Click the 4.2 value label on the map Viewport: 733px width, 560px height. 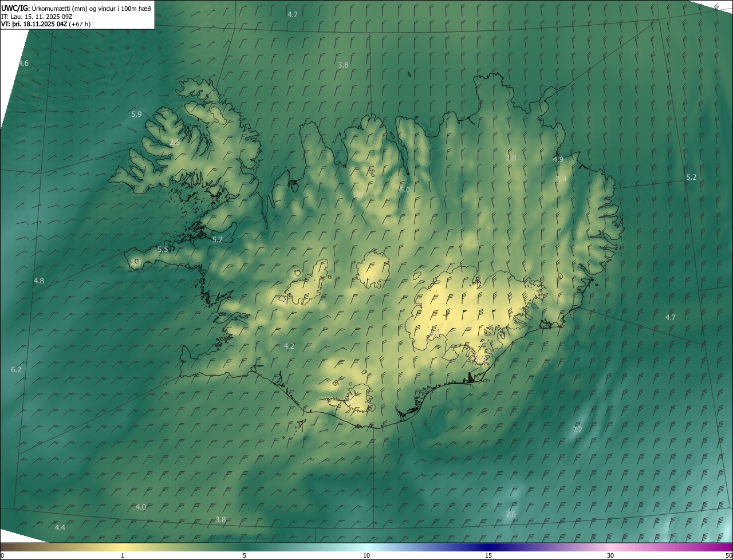(x=289, y=346)
